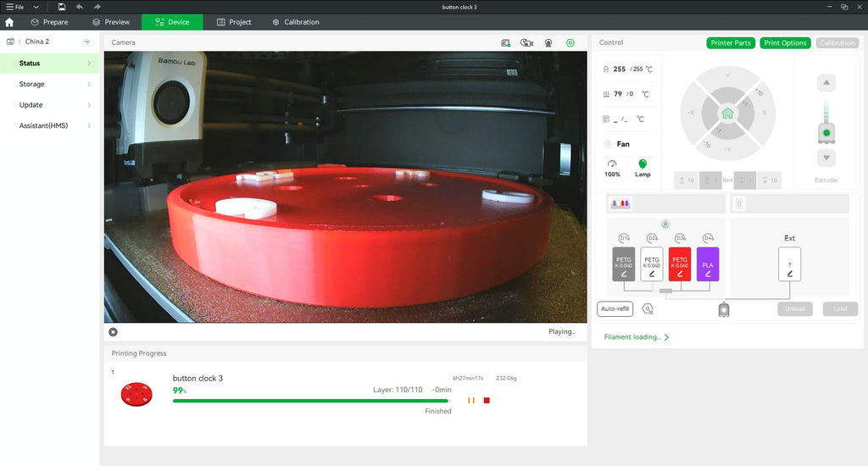Open Fan control settings
Image resolution: width=868 pixels, height=466 pixels.
pos(617,144)
